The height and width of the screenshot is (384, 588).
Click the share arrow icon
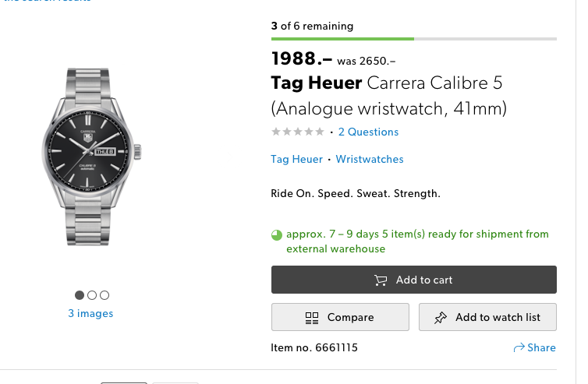519,348
